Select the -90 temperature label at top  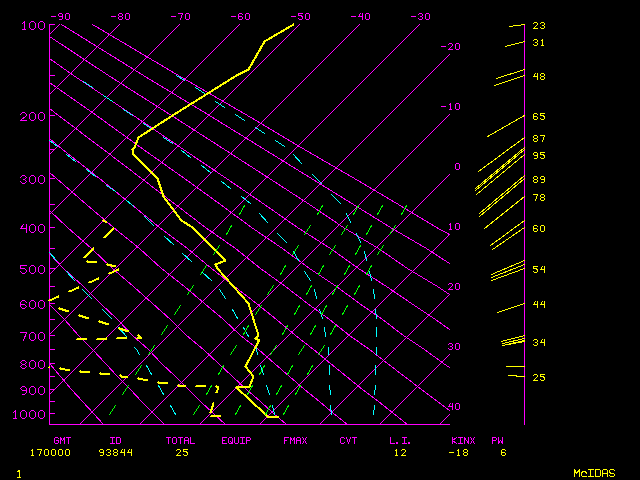(61, 16)
